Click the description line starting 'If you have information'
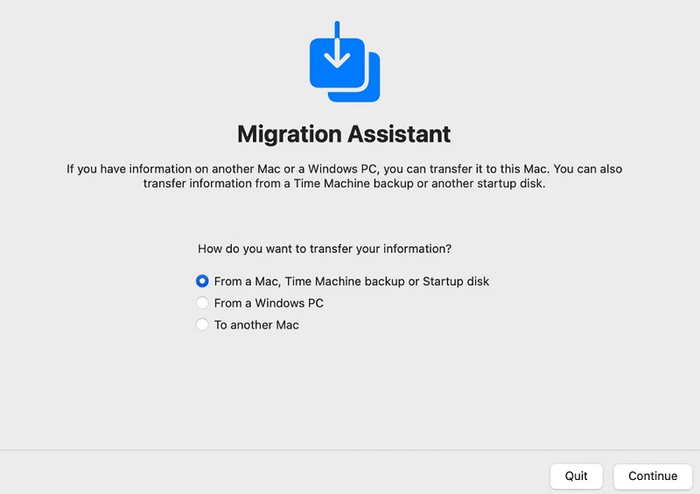Image resolution: width=700 pixels, height=494 pixels. [344, 169]
